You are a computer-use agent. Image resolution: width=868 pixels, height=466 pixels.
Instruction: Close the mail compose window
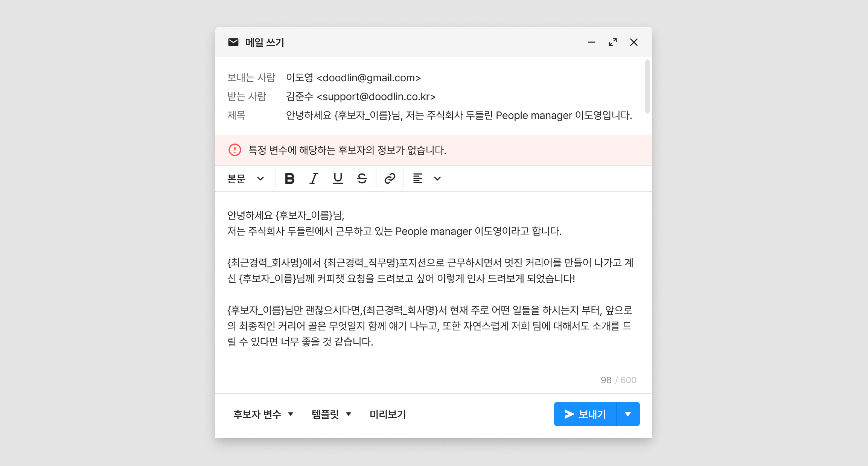pos(633,42)
